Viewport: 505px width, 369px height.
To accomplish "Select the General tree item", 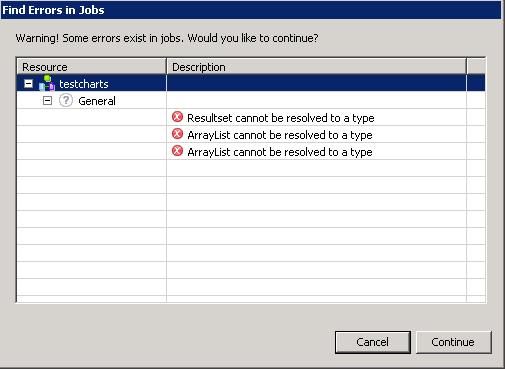I will pyautogui.click(x=97, y=101).
